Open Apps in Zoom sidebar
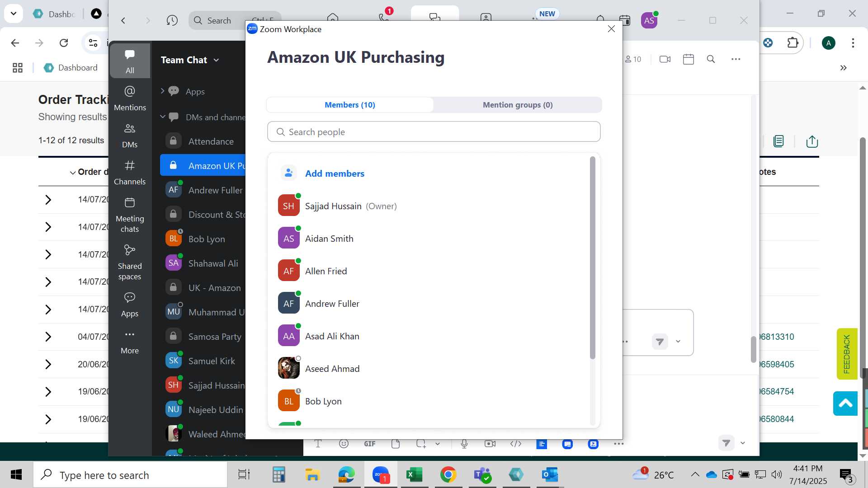The height and width of the screenshot is (488, 868). point(130,304)
